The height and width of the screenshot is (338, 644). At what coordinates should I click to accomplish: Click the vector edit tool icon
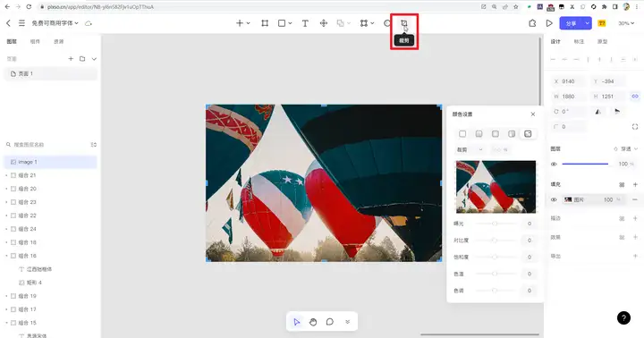click(x=364, y=23)
